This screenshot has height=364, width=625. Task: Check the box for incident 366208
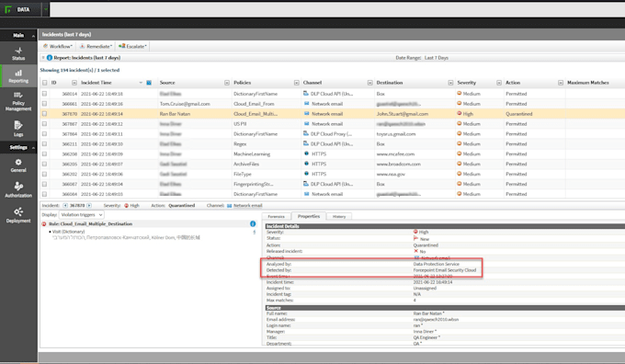point(45,154)
